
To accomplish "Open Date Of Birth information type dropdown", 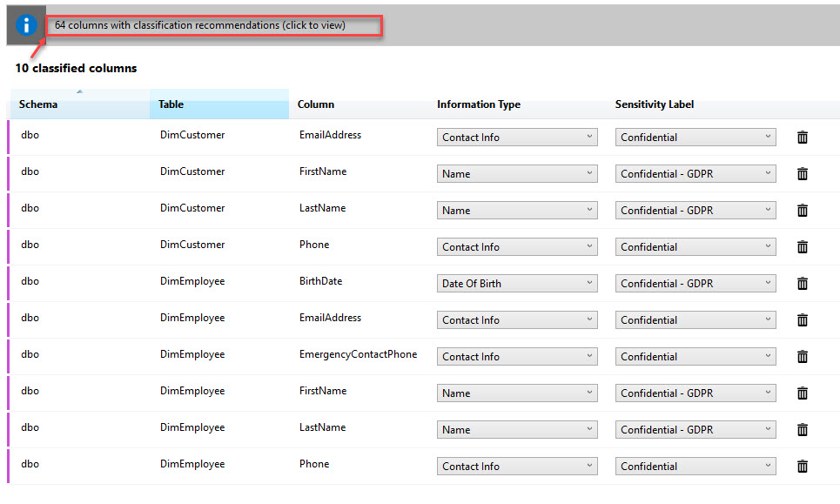I will (517, 284).
